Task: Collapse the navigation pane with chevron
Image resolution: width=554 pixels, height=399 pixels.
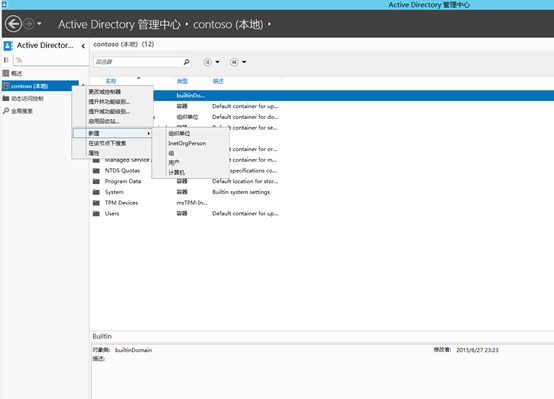Action: [x=83, y=46]
